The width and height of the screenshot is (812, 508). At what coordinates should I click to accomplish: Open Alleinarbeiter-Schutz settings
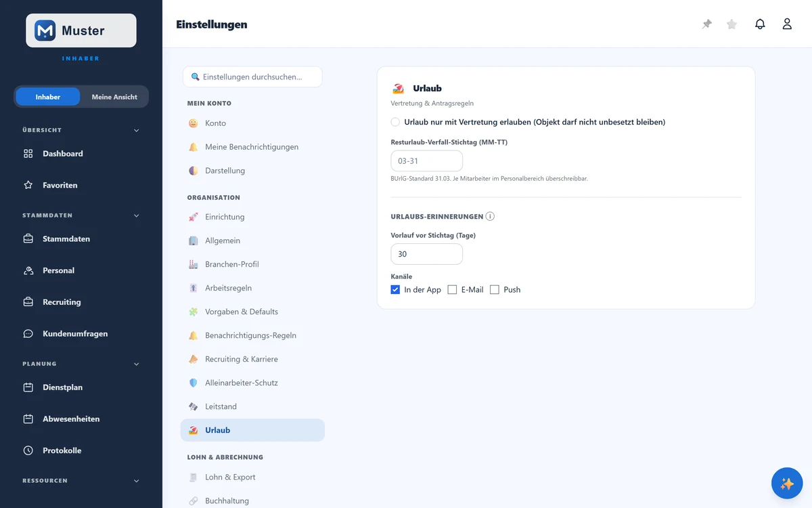252,383
